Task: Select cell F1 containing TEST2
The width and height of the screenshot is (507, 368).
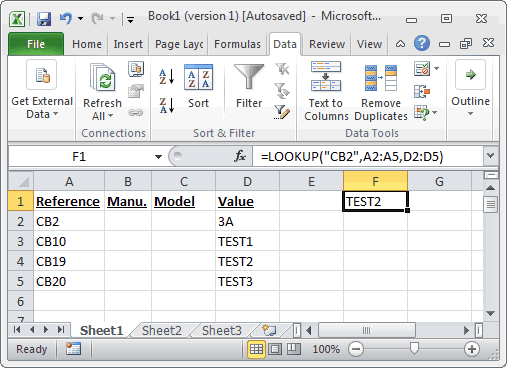Action: tap(375, 201)
